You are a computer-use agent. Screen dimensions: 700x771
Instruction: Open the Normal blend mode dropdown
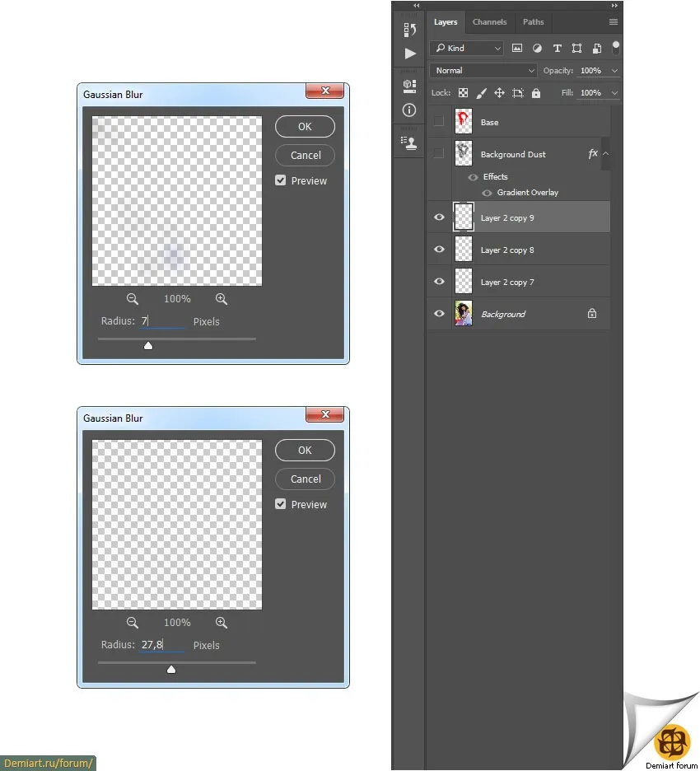click(483, 71)
